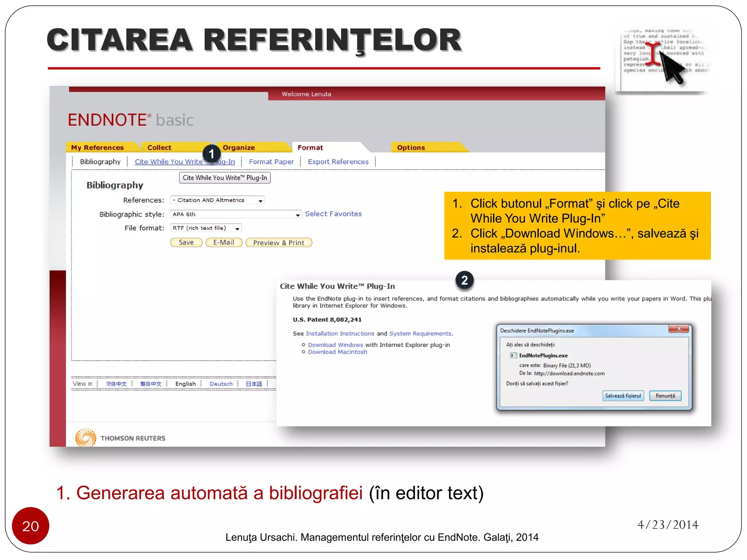Click Preview & Print button
This screenshot has height=560, width=747.
click(x=278, y=243)
